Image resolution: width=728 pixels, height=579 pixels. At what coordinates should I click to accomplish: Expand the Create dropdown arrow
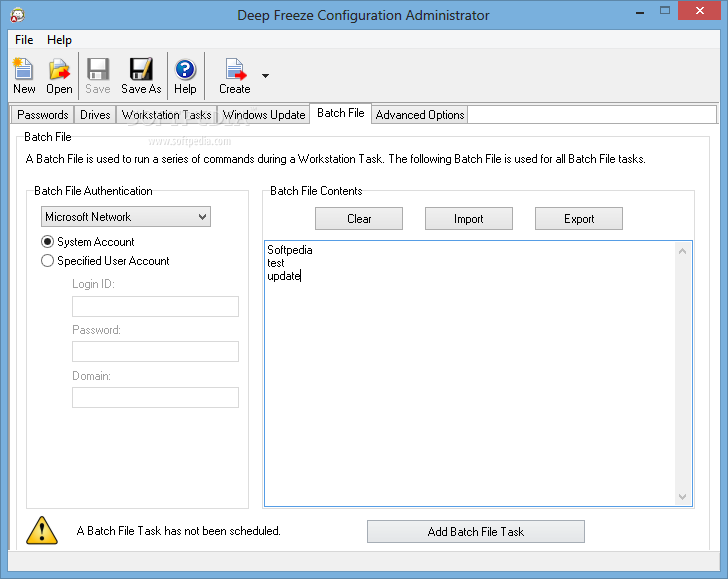coord(265,76)
